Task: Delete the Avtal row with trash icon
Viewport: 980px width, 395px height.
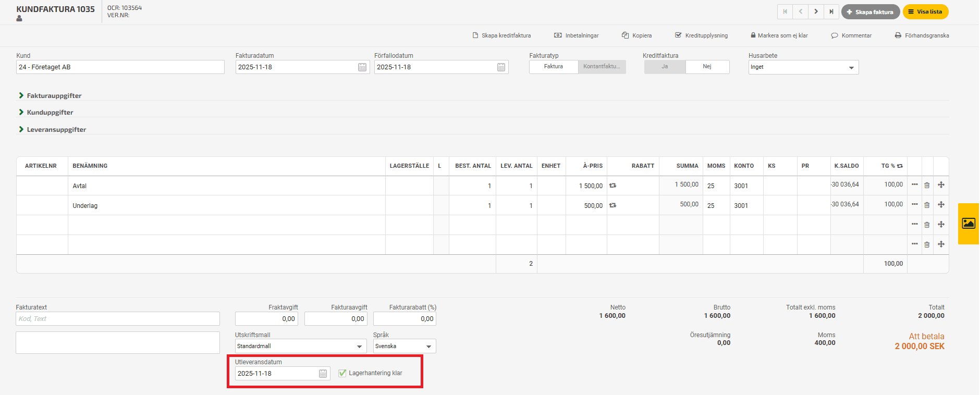Action: [927, 186]
